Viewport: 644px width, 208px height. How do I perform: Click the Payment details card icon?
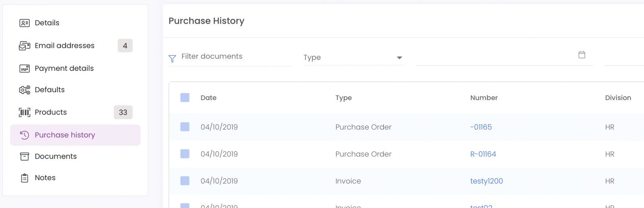tap(25, 68)
